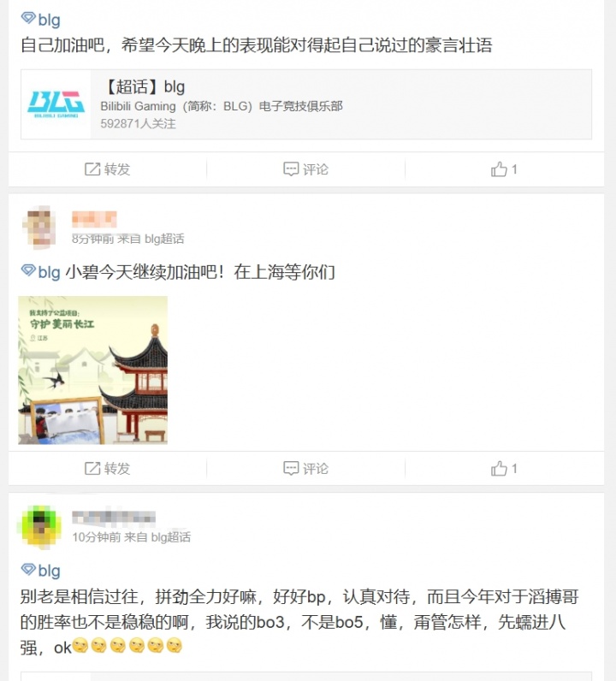Enlarge the 守护美丽长江 image
This screenshot has width=616, height=681.
[93, 370]
